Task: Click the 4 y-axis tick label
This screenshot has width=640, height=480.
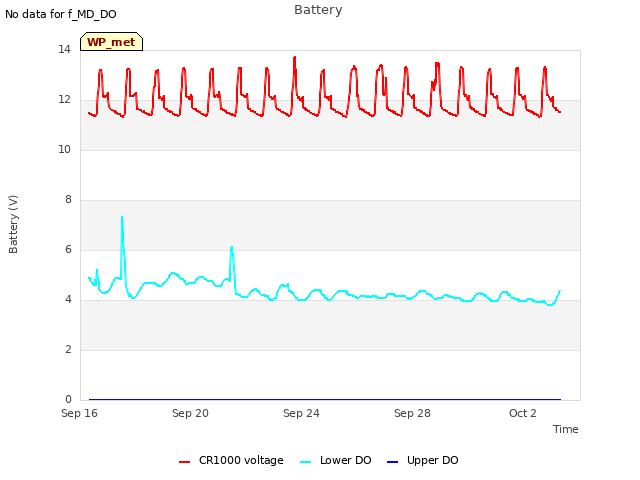Action: click(68, 300)
